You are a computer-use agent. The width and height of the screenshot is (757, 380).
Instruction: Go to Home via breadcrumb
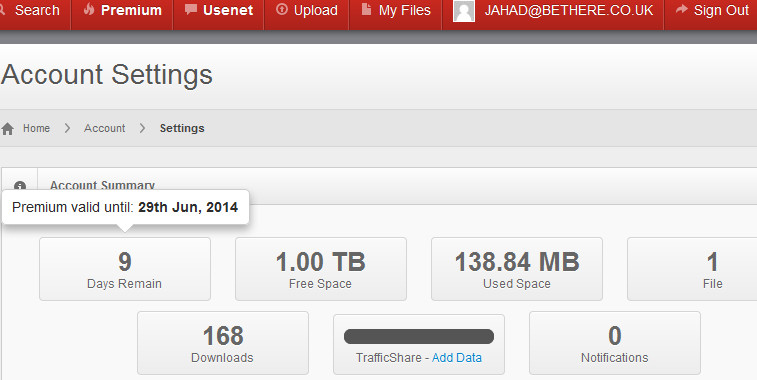[x=36, y=128]
